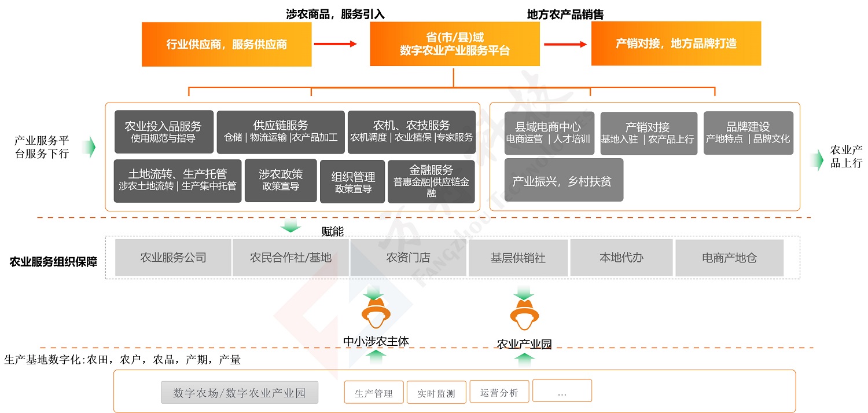Click the 农业服务组织保障 label

click(x=53, y=262)
